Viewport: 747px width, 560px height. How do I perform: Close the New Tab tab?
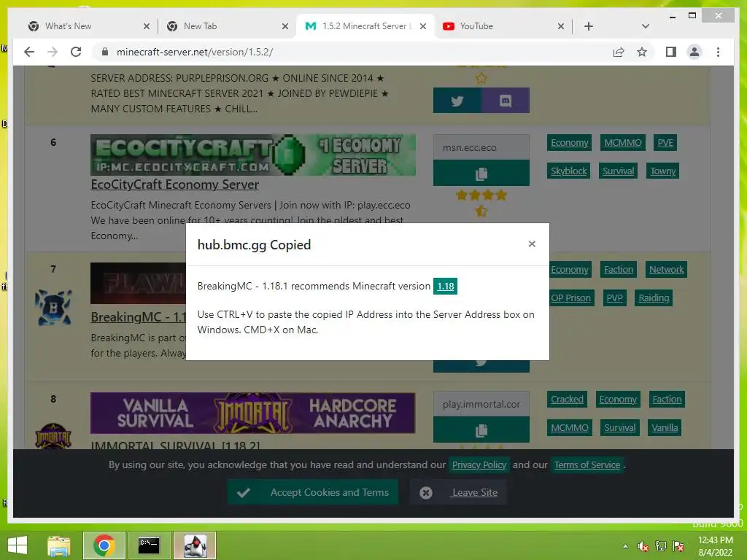(x=285, y=26)
